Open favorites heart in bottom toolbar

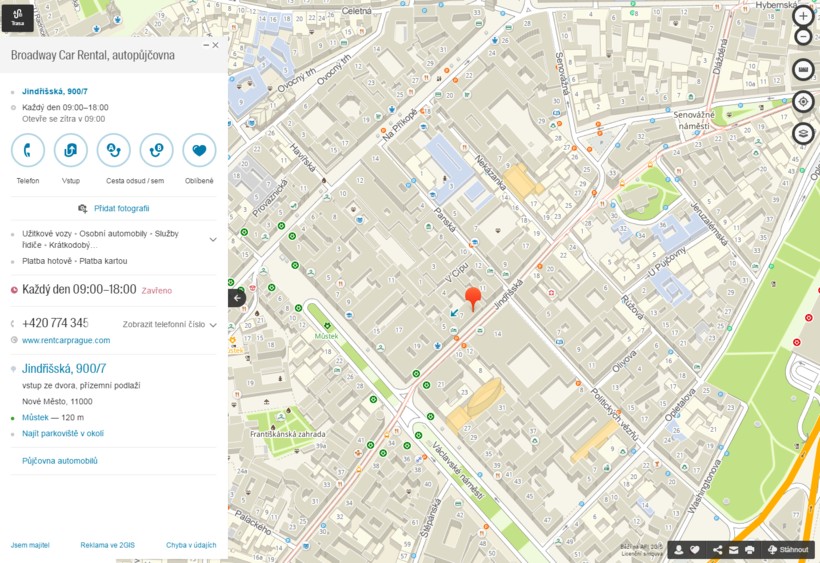click(x=694, y=549)
